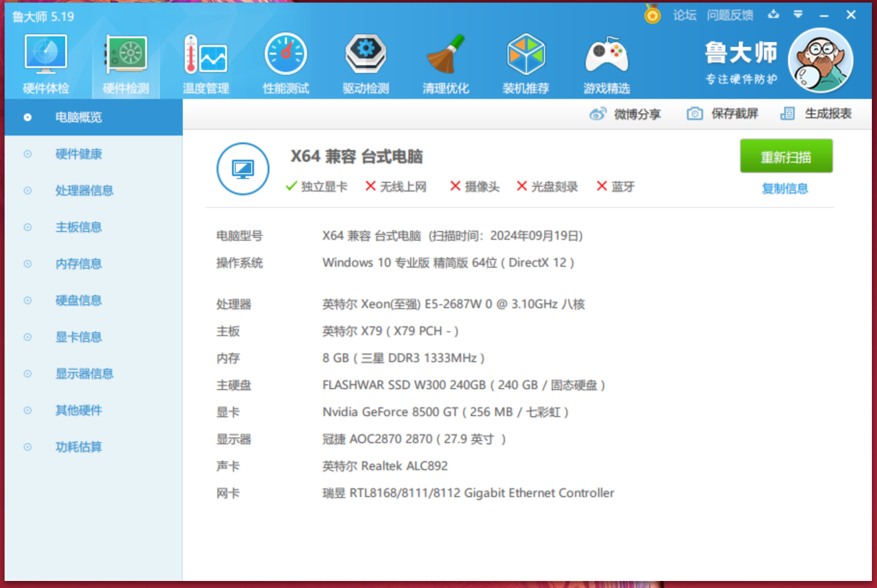Click the 无线上网 status indicator
The height and width of the screenshot is (588, 877).
(x=396, y=186)
